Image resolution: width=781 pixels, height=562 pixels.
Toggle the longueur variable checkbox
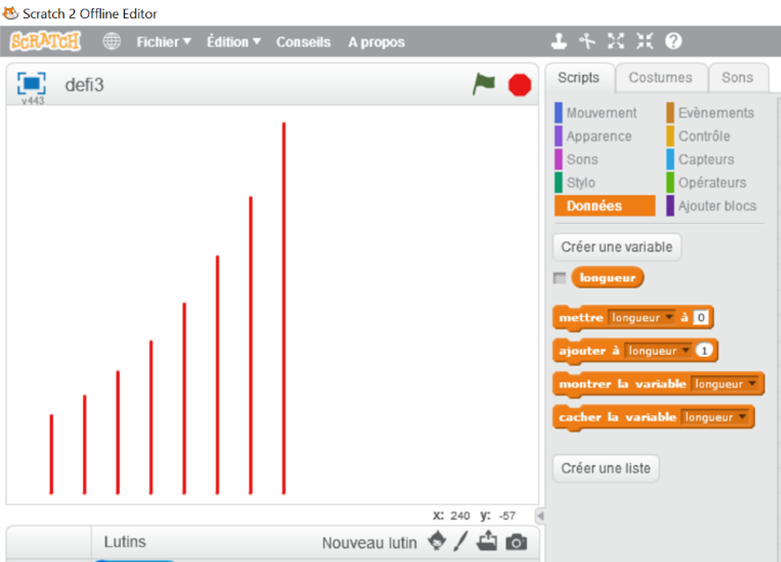point(559,278)
